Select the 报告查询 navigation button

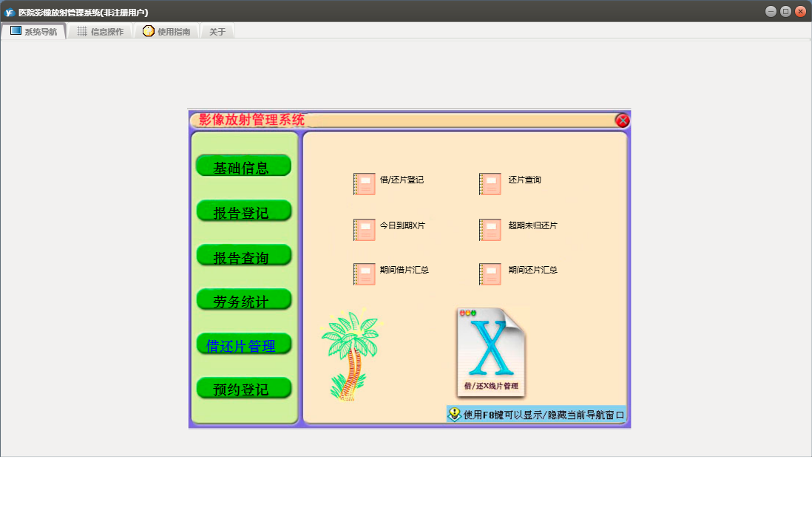coord(243,256)
